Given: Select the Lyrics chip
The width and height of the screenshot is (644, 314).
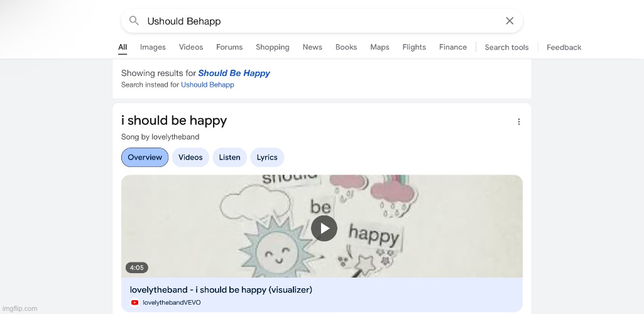Looking at the screenshot, I should click(x=267, y=158).
